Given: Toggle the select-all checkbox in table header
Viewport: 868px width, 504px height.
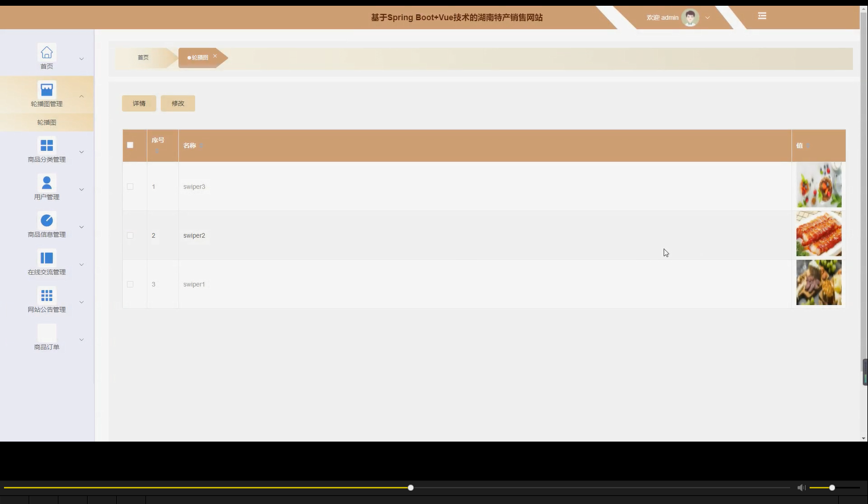Looking at the screenshot, I should [130, 145].
